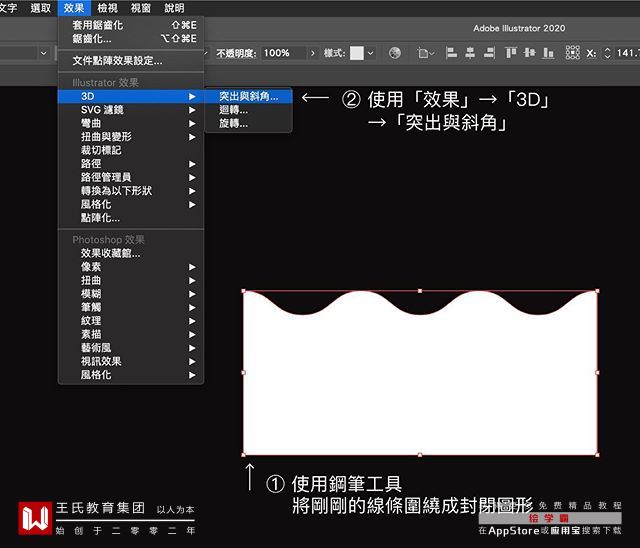Viewport: 640px width, 548px height.
Task: Expand the 彎曲 submenu
Action: (131, 123)
